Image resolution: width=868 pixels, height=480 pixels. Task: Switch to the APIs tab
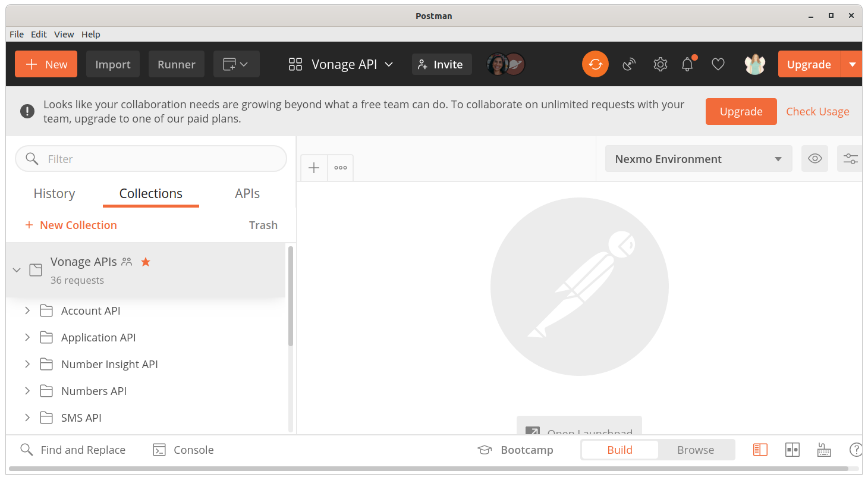[247, 193]
